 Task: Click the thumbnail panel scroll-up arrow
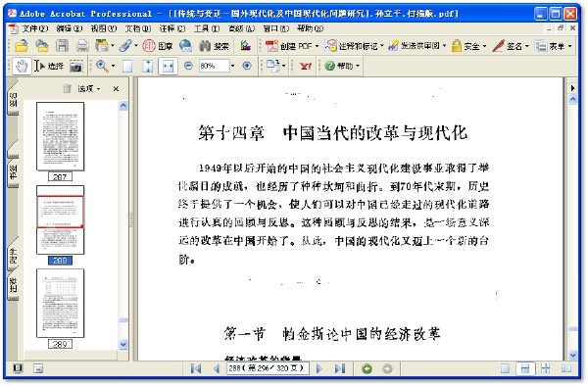(x=123, y=106)
